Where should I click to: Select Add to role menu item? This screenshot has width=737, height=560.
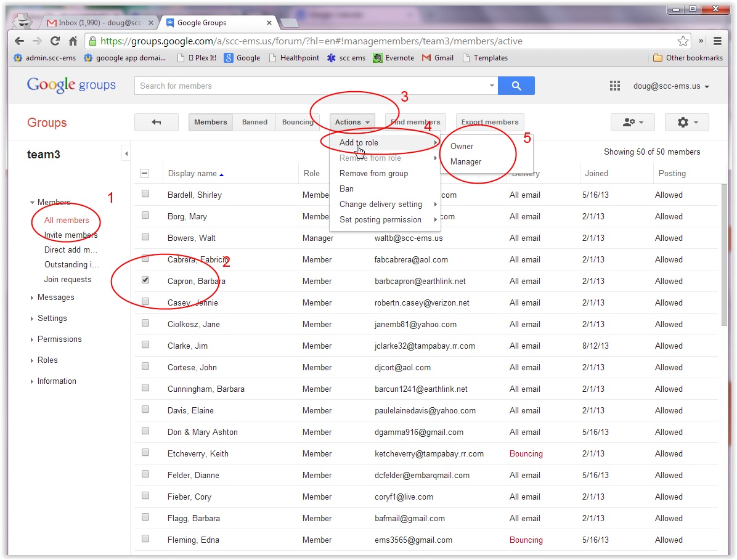pos(385,142)
